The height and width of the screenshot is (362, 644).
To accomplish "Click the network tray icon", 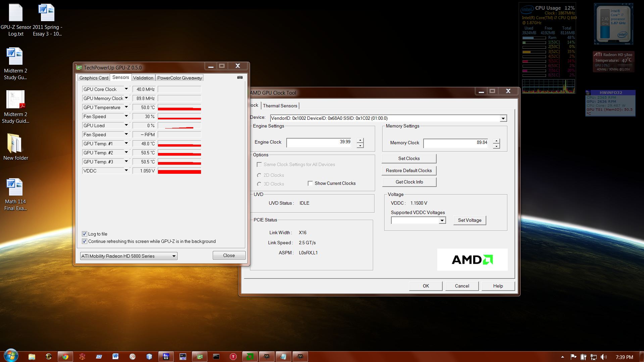I will click(x=593, y=357).
